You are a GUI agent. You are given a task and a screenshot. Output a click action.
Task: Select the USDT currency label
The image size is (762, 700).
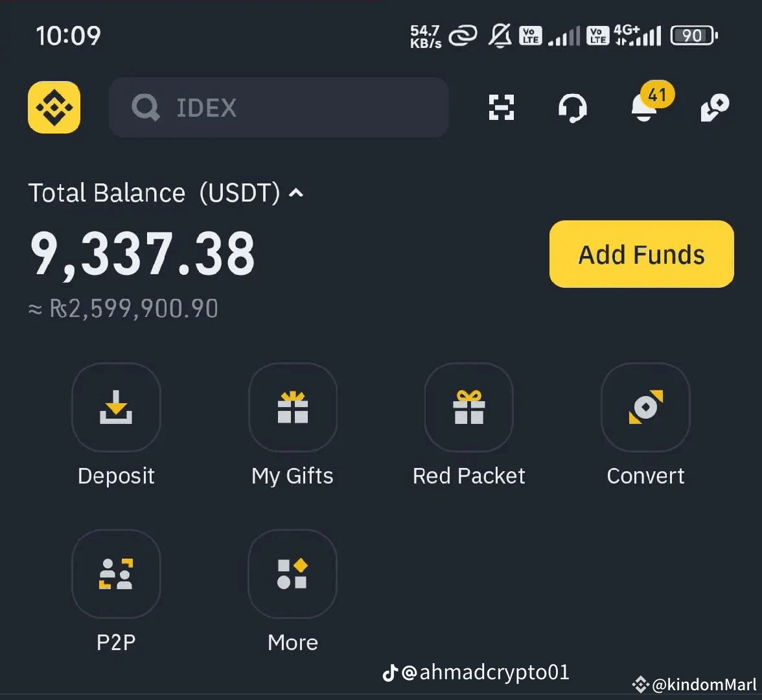click(240, 193)
